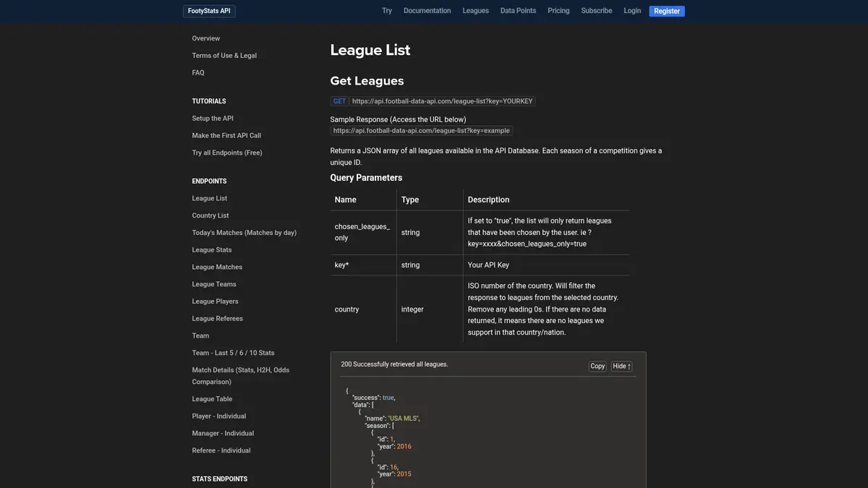The height and width of the screenshot is (488, 868).
Task: Click the Name column header
Action: 346,200
